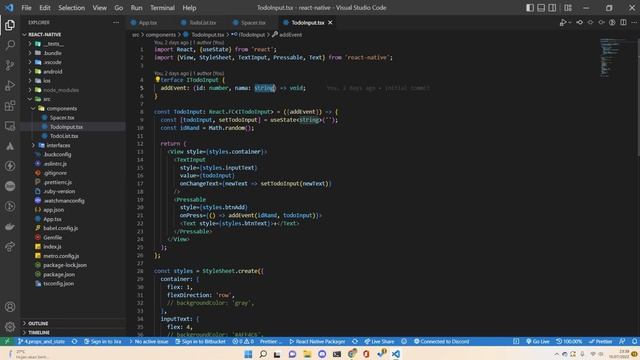Image resolution: width=640 pixels, height=360 pixels.
Task: Open the Source Control view
Action: click(10, 65)
